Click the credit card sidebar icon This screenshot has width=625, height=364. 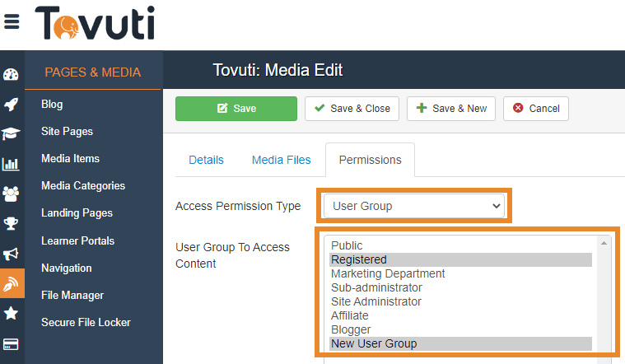11,343
